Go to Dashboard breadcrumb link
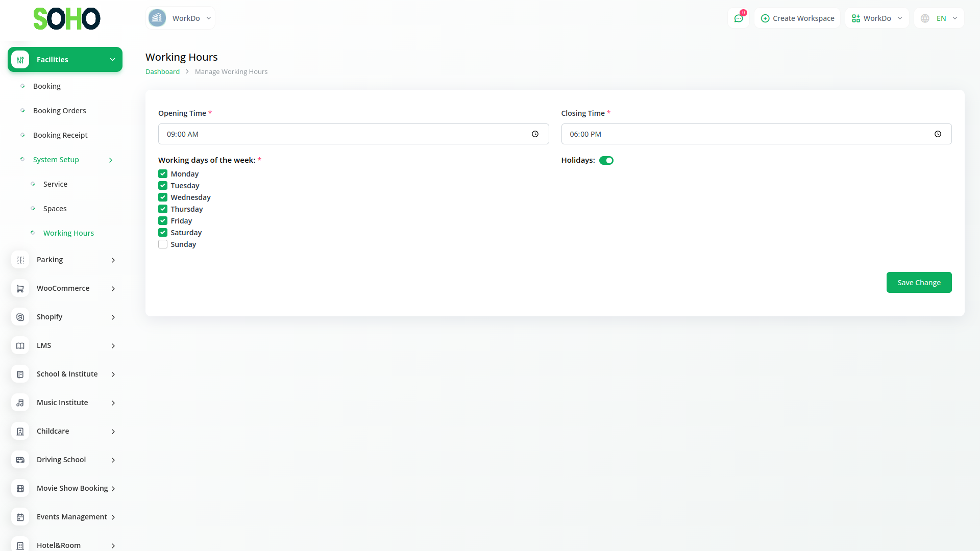Screen dimensions: 980x551 pos(162,72)
